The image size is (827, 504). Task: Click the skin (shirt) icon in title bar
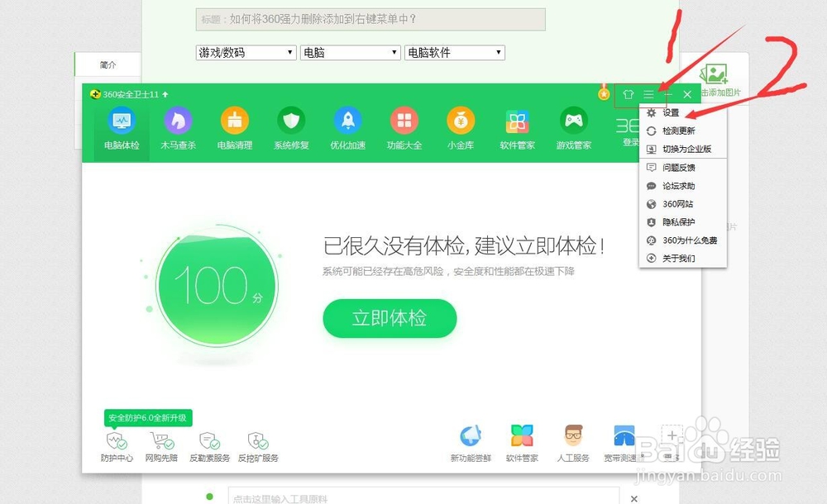click(x=628, y=94)
